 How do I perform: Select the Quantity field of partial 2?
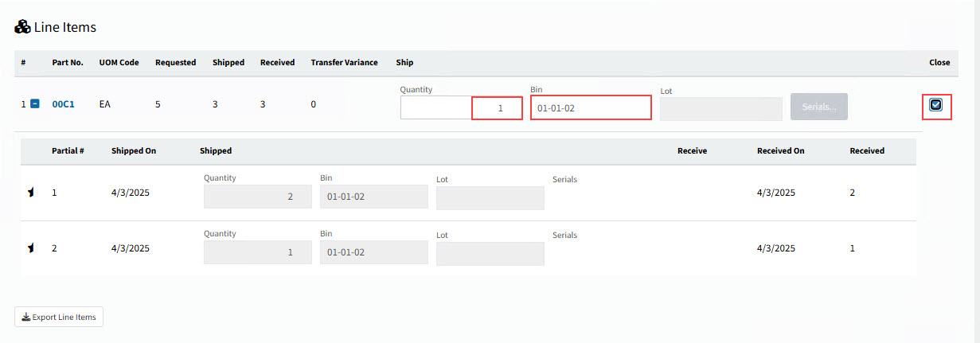[x=257, y=253]
